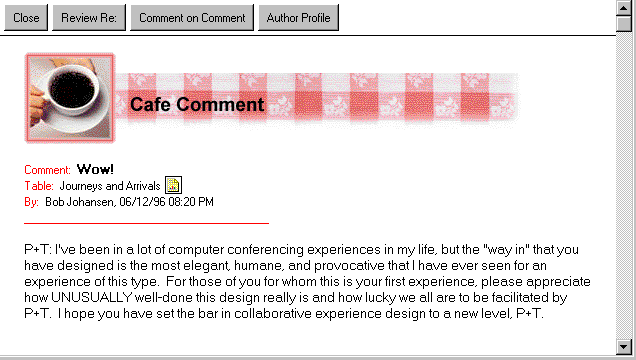Click inside the P+T comment paragraph

tap(307, 281)
